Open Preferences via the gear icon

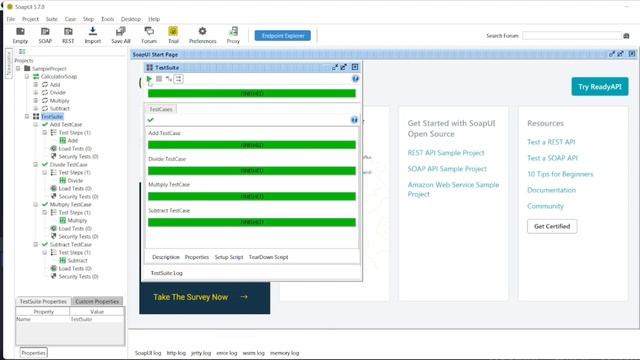[202, 35]
